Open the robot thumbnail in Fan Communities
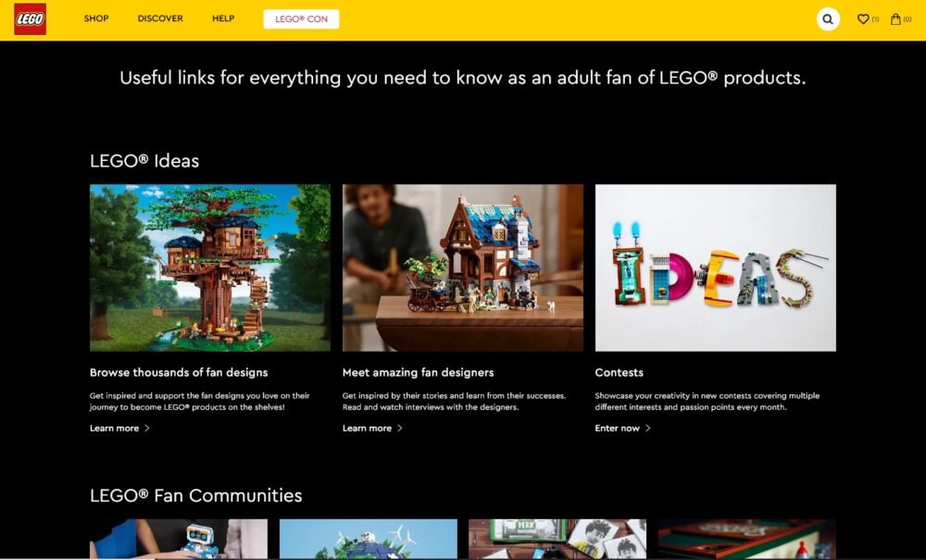Screen dimensions: 926x560 [179, 539]
